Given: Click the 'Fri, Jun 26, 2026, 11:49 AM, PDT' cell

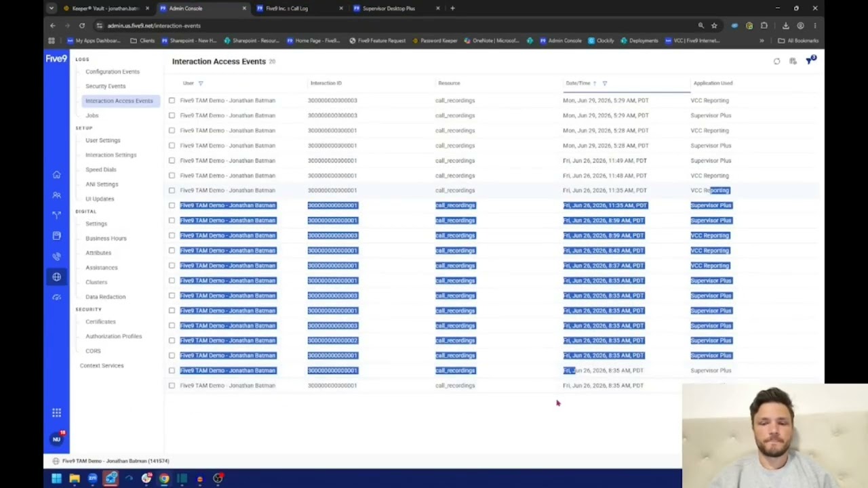Looking at the screenshot, I should [605, 161].
